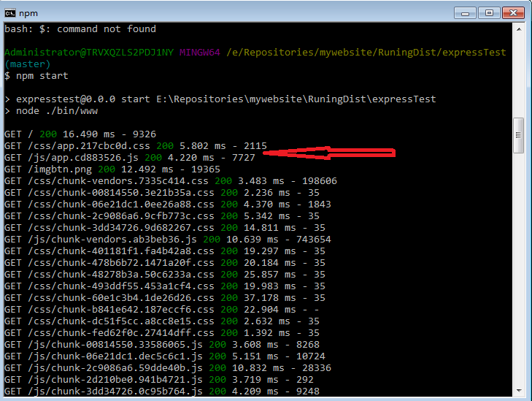
Task: Click the /e/Repositories/mywebsite/RuningDist/expressTest path
Action: click(x=366, y=53)
